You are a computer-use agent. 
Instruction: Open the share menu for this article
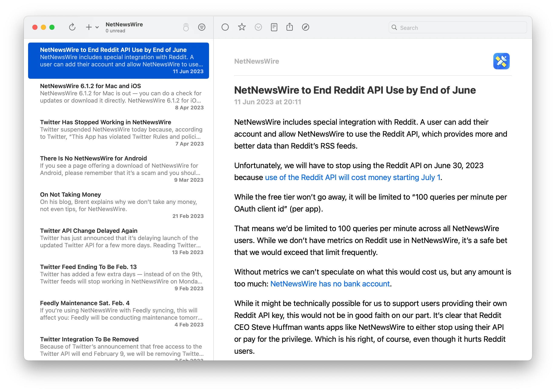tap(290, 27)
